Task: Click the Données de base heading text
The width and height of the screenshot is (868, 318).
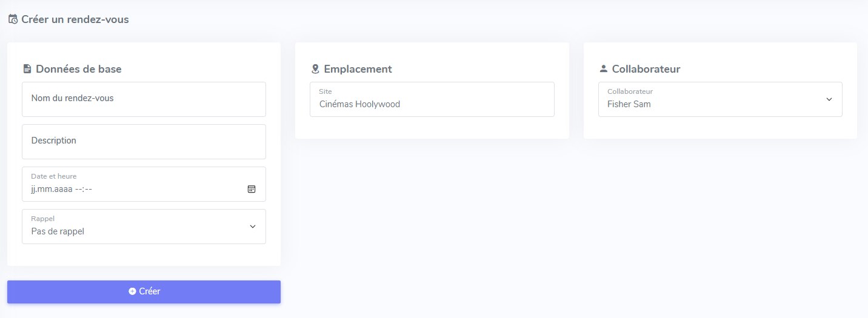Action: [79, 69]
